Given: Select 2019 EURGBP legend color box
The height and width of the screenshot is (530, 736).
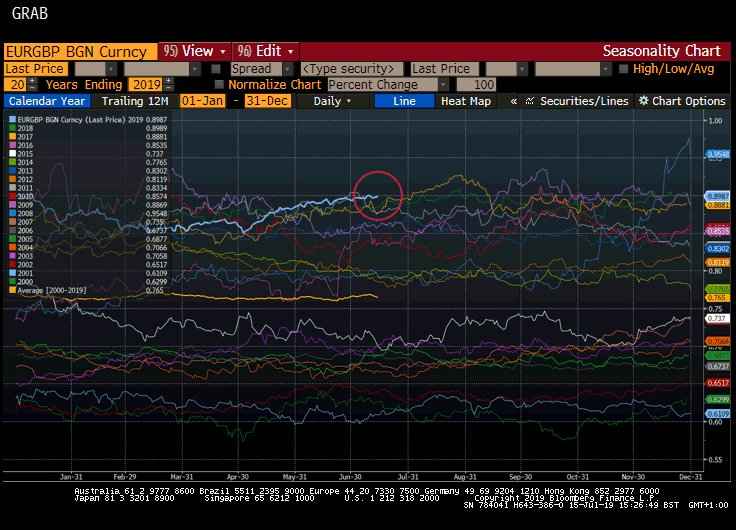Looking at the screenshot, I should coord(10,120).
